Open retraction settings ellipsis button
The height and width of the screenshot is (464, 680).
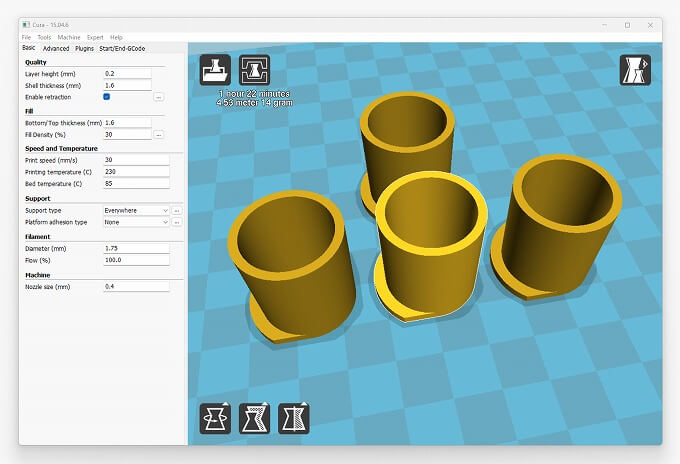click(158, 97)
